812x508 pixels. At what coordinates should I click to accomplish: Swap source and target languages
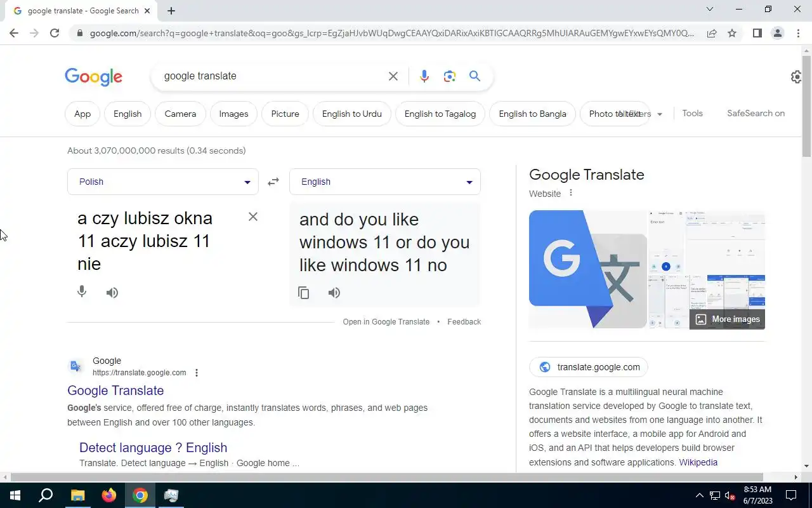point(273,182)
